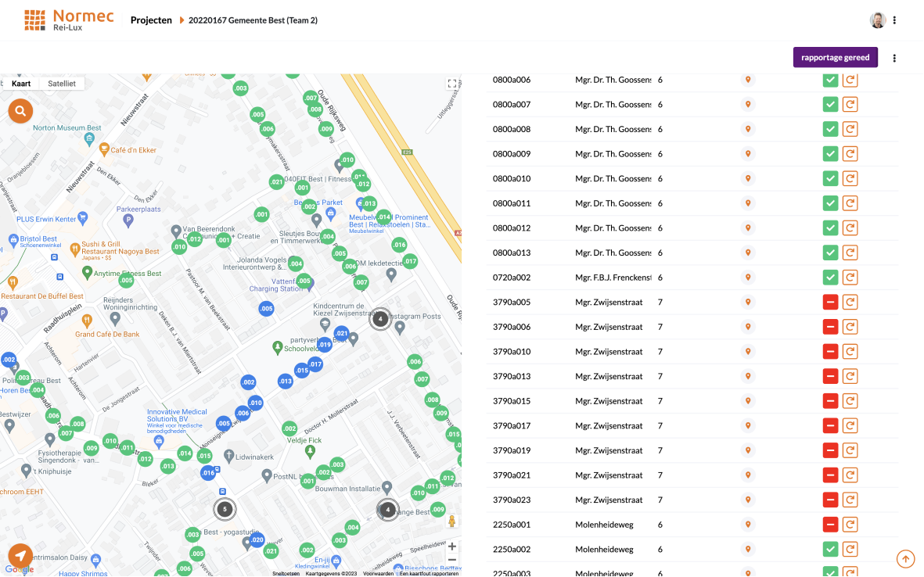Open the three-dot menu next to the avatar
The height and width of the screenshot is (577, 924).
tap(894, 20)
